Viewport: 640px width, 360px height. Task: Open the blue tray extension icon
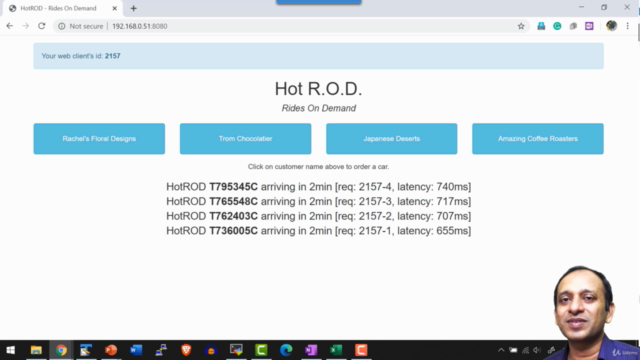(x=541, y=26)
